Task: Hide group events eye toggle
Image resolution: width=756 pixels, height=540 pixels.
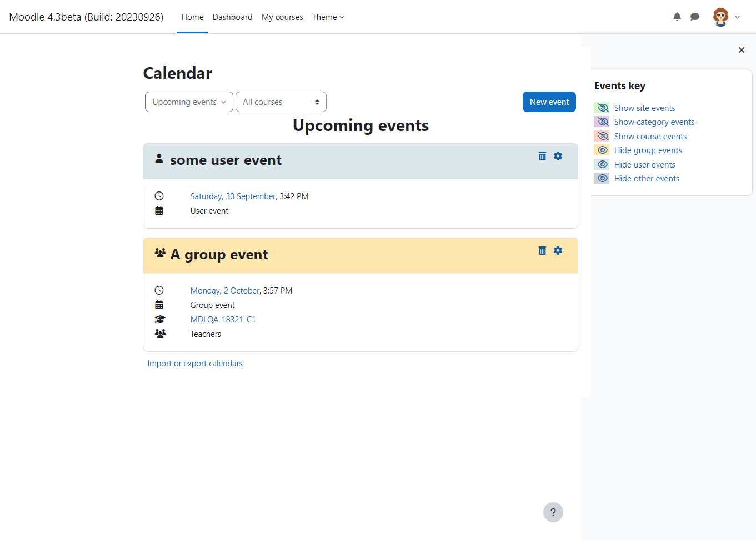Action: pos(602,150)
